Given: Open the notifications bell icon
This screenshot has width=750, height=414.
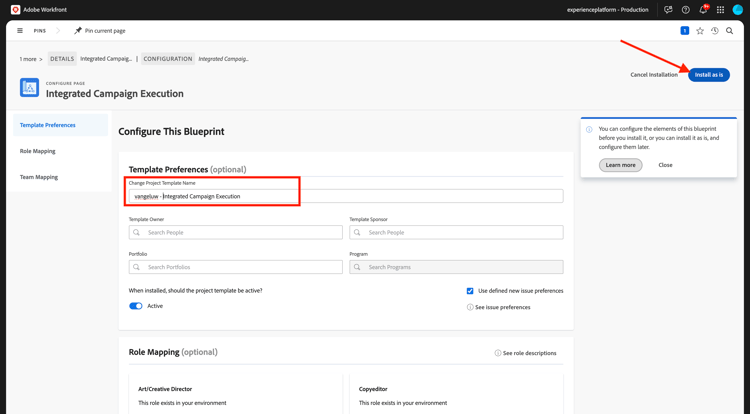Looking at the screenshot, I should coord(703,10).
